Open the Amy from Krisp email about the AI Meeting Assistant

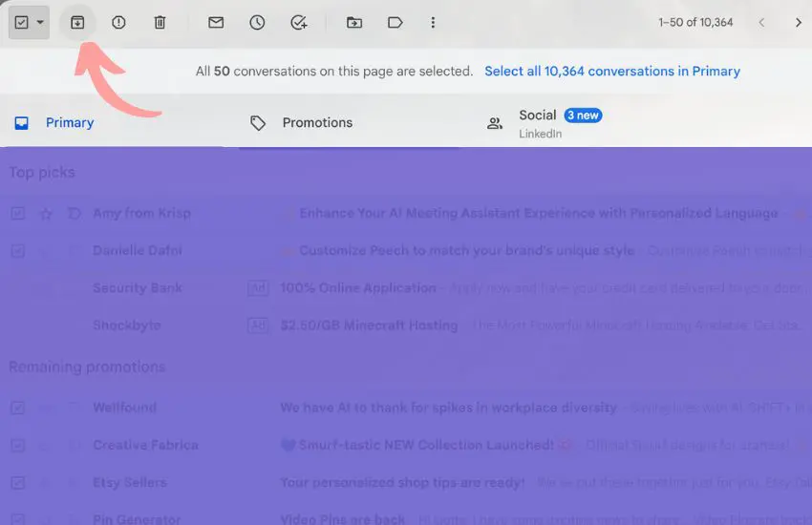(x=406, y=213)
